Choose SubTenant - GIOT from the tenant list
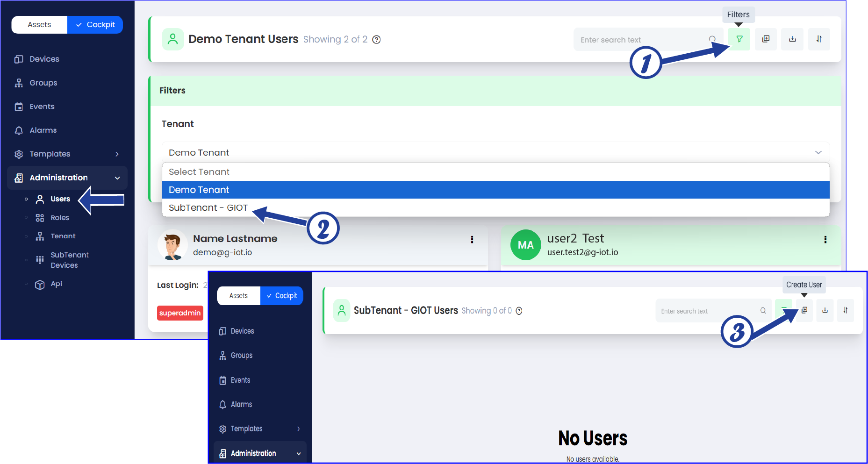 pos(208,208)
